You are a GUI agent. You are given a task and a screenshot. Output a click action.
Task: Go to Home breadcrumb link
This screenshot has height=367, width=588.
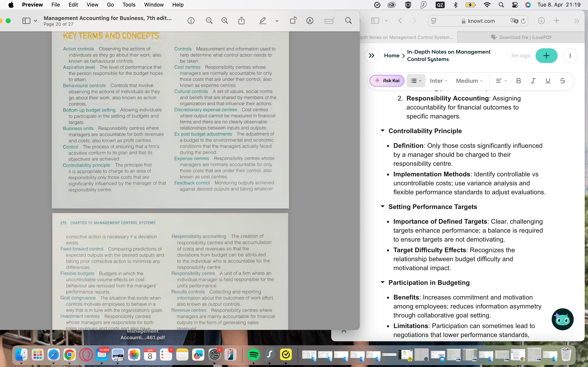pos(391,56)
